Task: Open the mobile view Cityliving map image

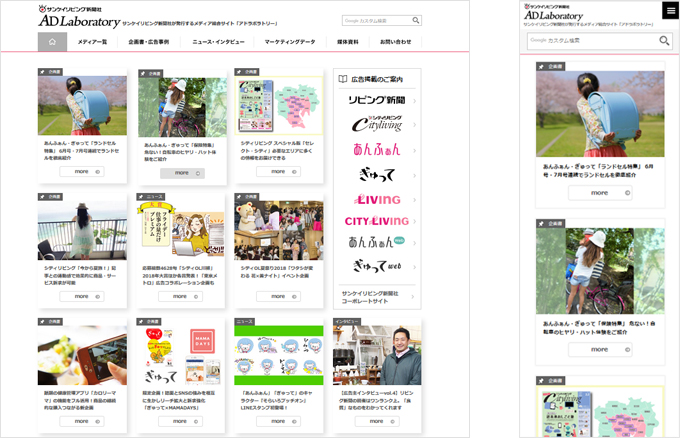Action: 600,412
